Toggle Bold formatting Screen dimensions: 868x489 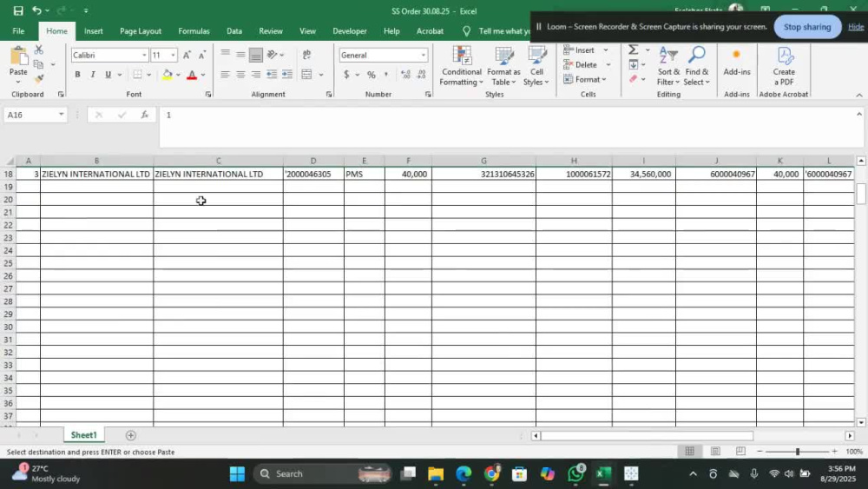point(77,74)
